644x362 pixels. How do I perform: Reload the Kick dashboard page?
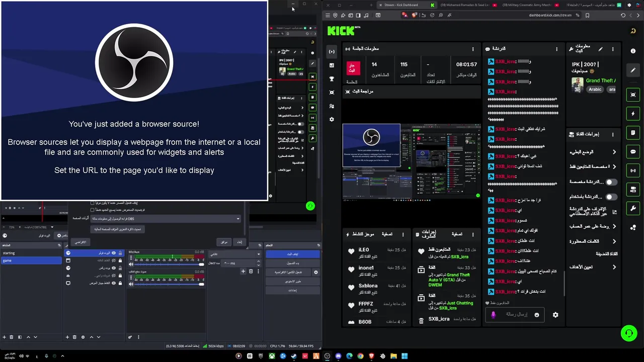tap(623, 16)
